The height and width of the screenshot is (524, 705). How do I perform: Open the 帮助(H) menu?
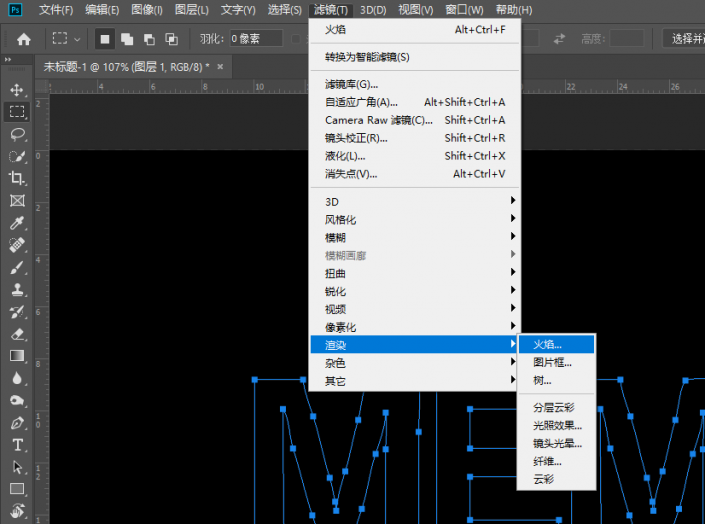pyautogui.click(x=513, y=9)
